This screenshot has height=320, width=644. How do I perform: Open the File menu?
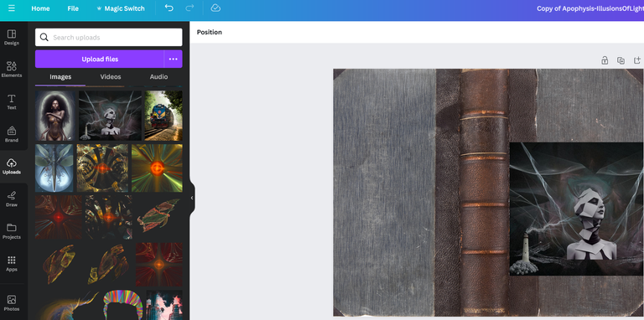[73, 8]
